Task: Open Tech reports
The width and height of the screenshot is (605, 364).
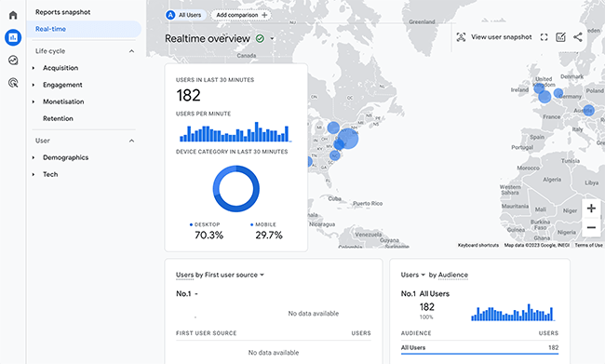Action: [50, 174]
